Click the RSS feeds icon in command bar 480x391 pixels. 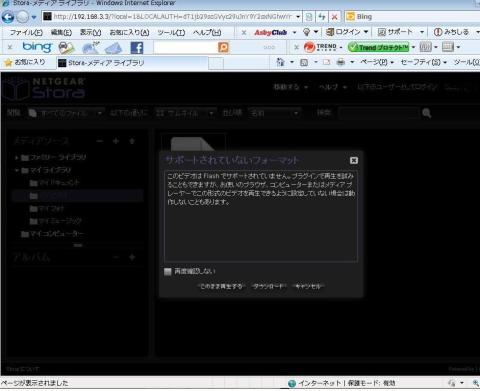[304, 62]
